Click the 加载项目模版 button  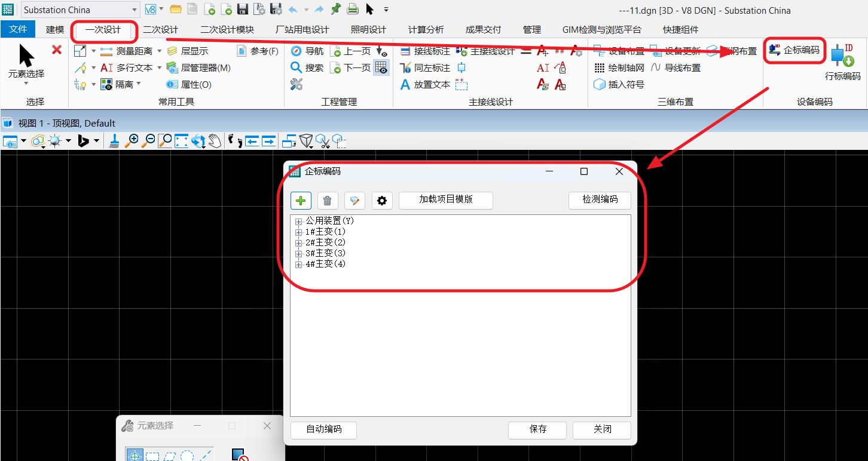click(446, 200)
